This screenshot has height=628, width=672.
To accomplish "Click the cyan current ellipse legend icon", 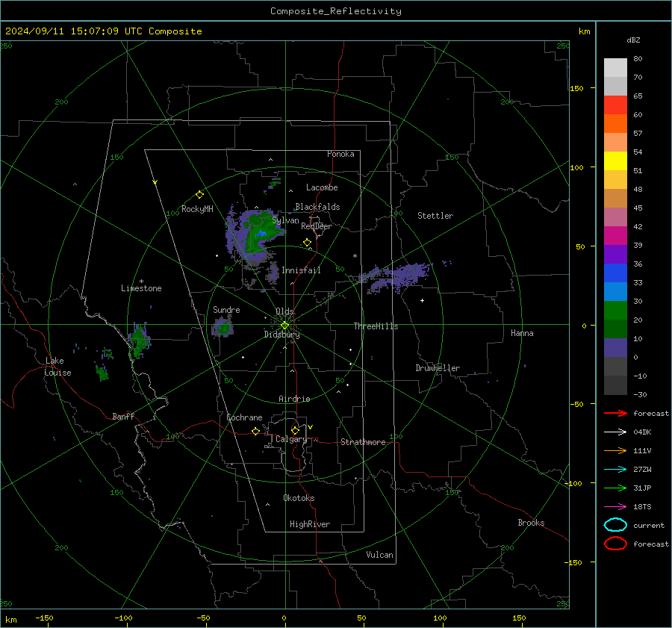I will pyautogui.click(x=615, y=525).
